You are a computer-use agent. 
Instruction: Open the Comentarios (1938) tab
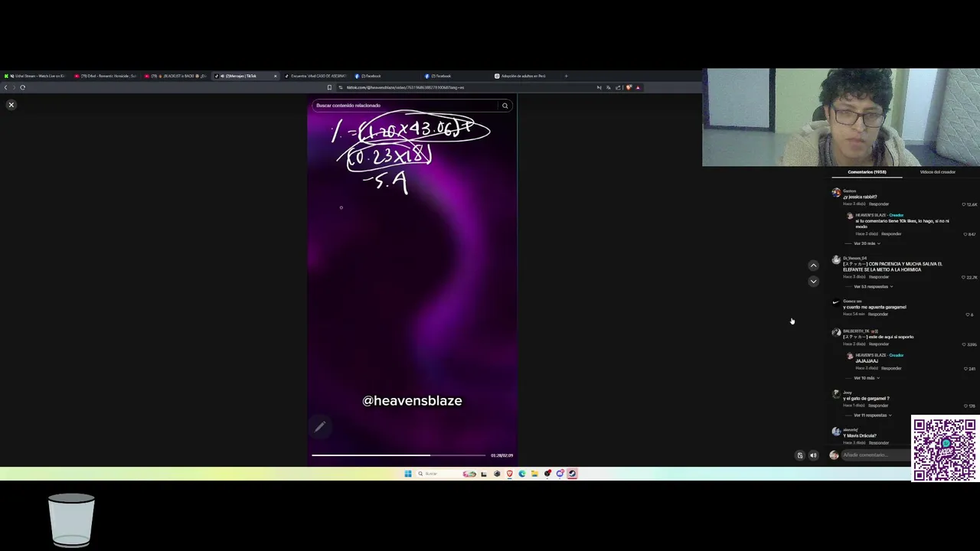867,172
